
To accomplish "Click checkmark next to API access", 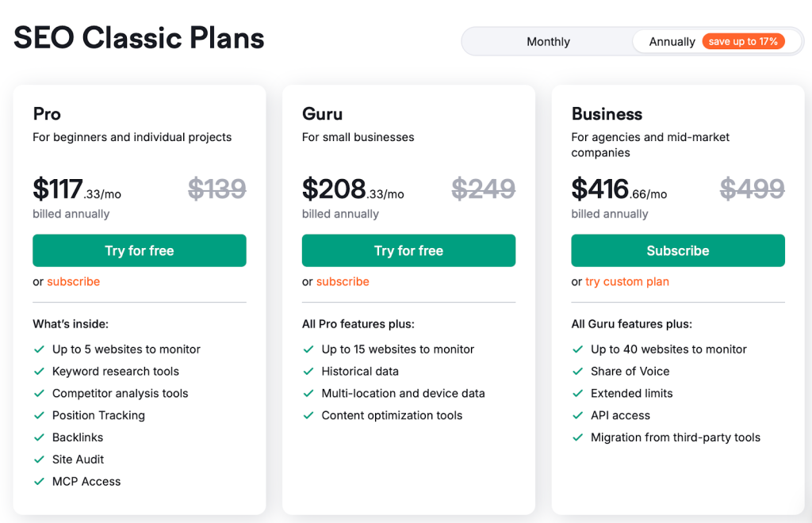I will pos(577,415).
